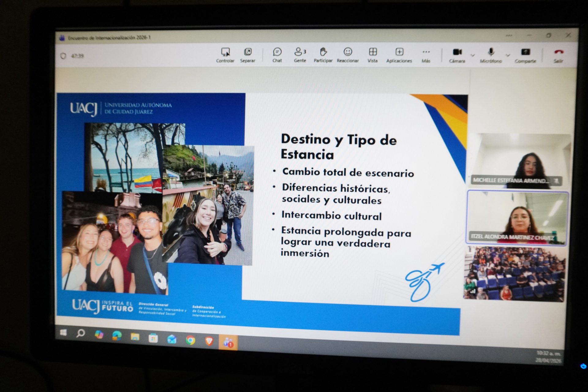Expand the microphone options chevron
Viewport: 588px width, 392px height.
pyautogui.click(x=508, y=55)
